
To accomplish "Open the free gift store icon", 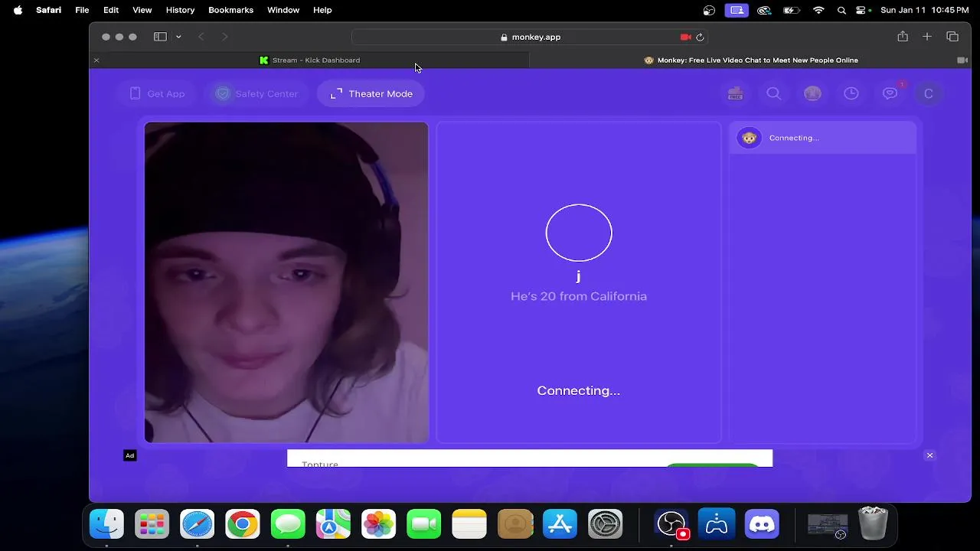I will click(x=736, y=93).
